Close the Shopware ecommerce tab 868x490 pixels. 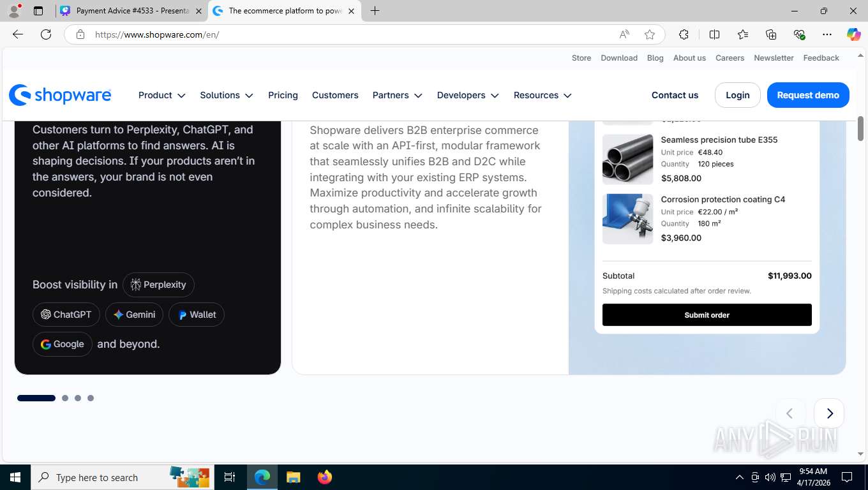pos(351,11)
